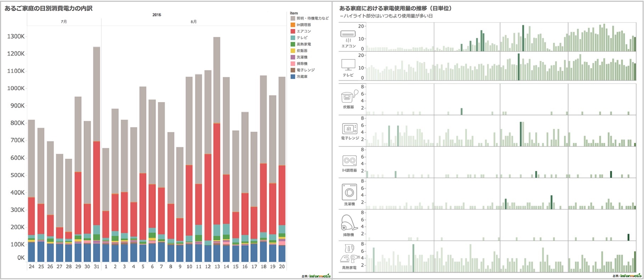The height and width of the screenshot is (280, 644).
Task: Click the television icon in usage chart
Action: click(348, 65)
